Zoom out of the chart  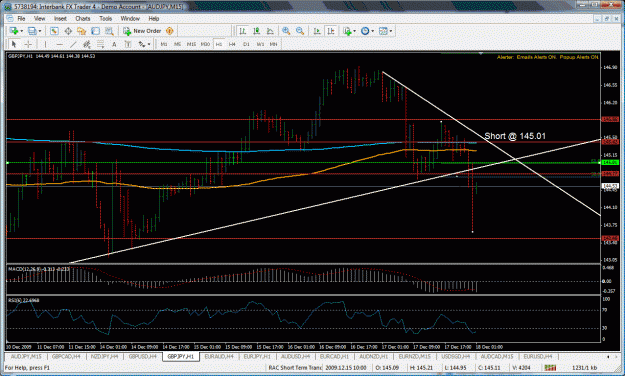300,31
